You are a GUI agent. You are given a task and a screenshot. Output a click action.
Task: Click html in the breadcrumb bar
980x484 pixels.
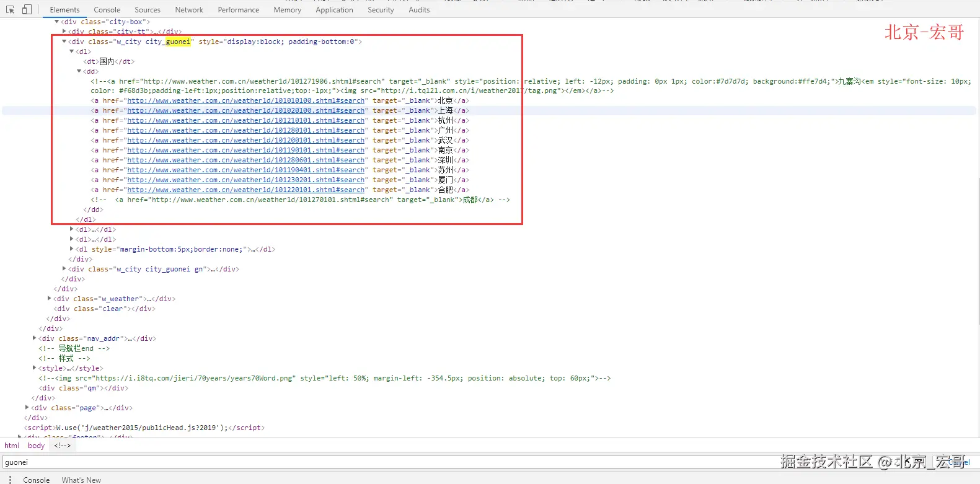click(12, 446)
